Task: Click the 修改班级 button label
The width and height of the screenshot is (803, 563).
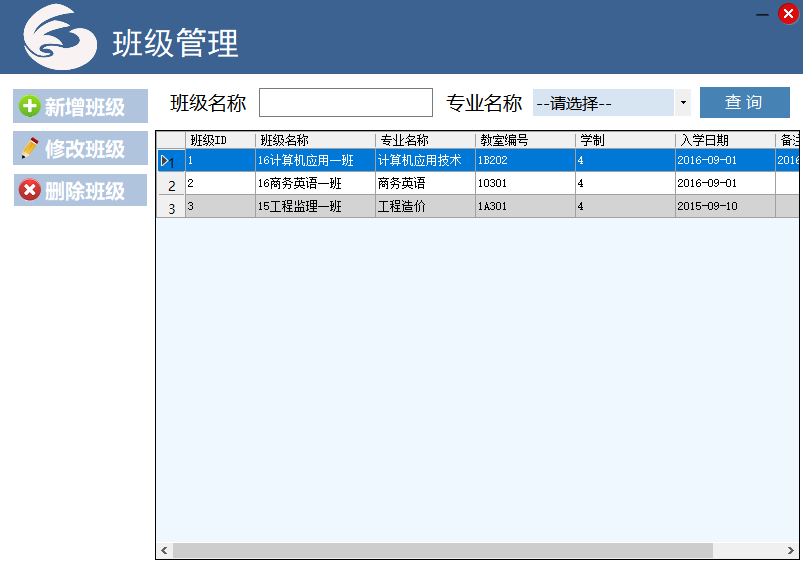Action: click(84, 149)
